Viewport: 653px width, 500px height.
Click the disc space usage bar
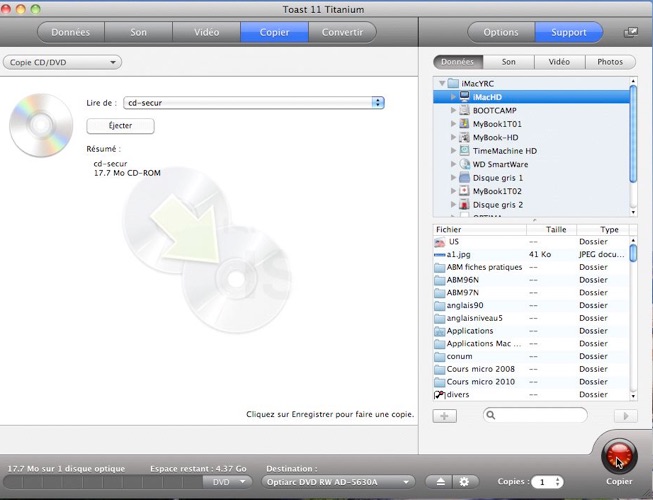tap(102, 482)
